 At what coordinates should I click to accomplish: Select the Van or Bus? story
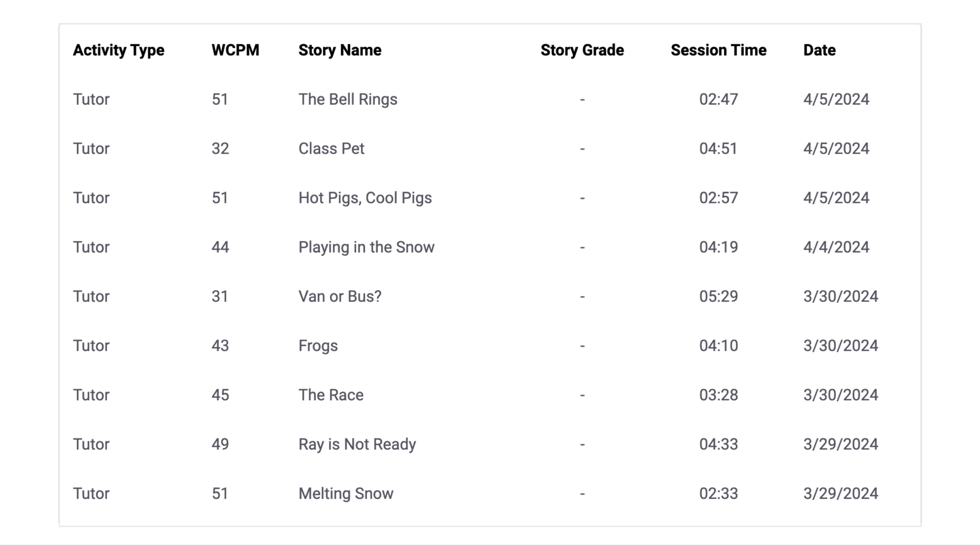click(x=340, y=296)
